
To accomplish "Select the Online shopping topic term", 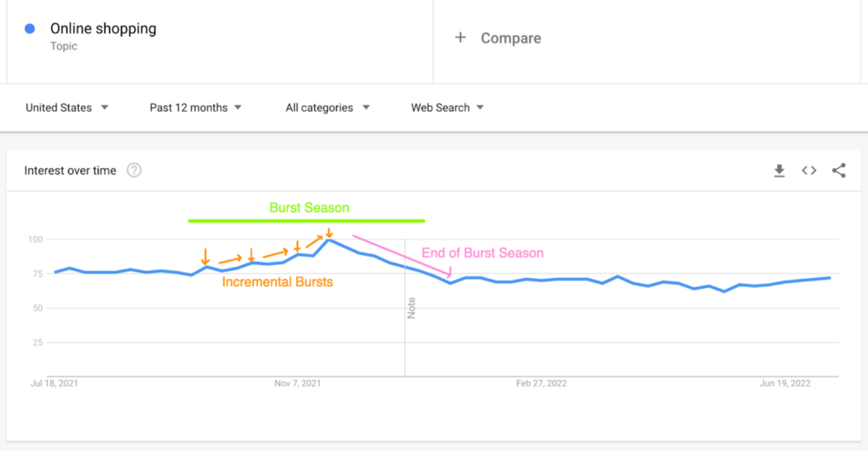I will [x=103, y=28].
